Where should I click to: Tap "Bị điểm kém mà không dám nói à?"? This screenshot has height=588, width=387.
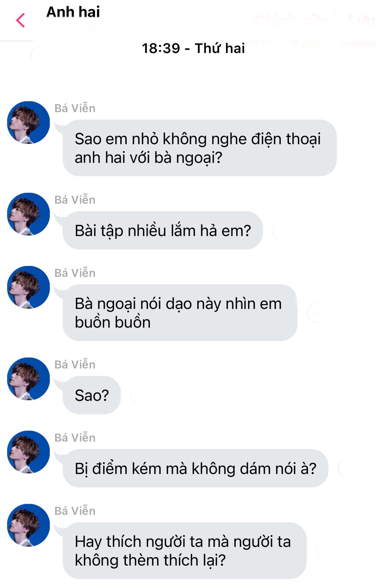click(195, 468)
